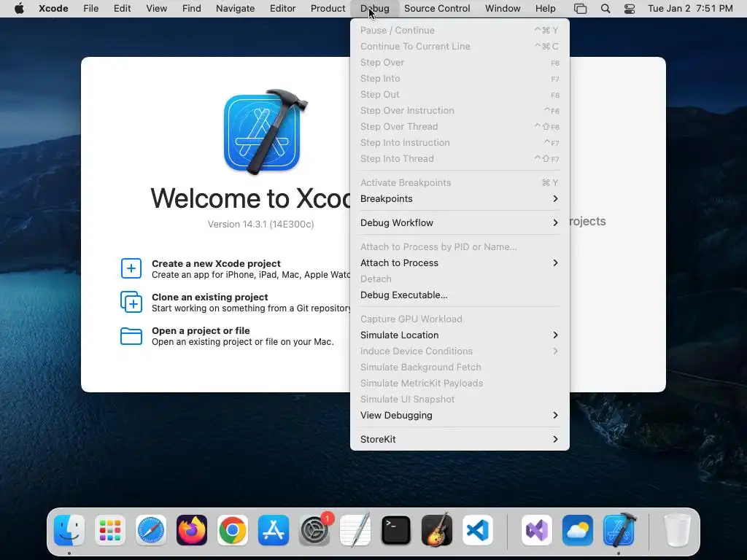Viewport: 747px width, 560px height.
Task: Open Weather app in the dock
Action: pos(578,530)
